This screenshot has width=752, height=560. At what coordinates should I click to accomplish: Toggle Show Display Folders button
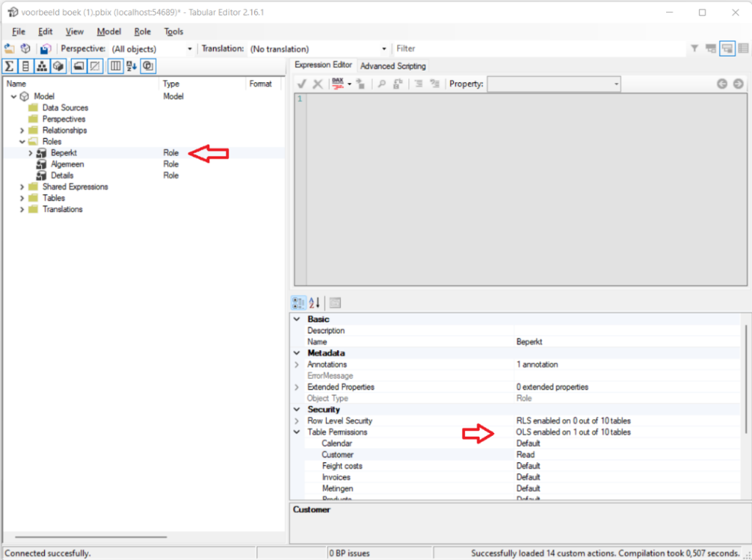(79, 66)
